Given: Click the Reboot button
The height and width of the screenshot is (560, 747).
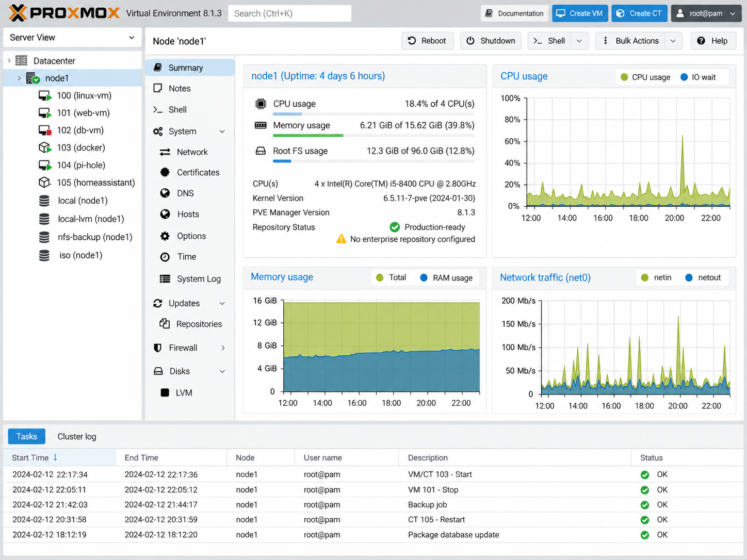Looking at the screenshot, I should (x=427, y=41).
